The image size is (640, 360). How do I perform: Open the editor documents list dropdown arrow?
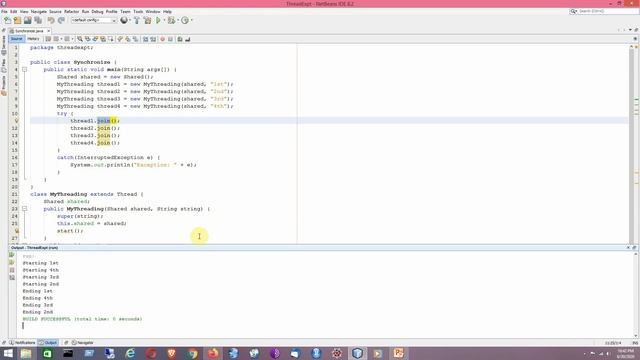(x=630, y=30)
